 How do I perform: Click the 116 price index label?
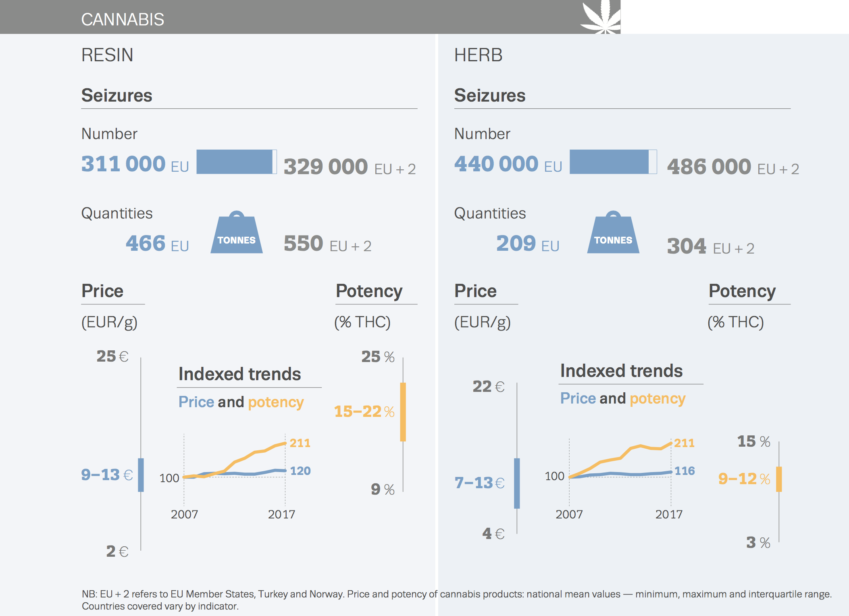click(x=685, y=470)
